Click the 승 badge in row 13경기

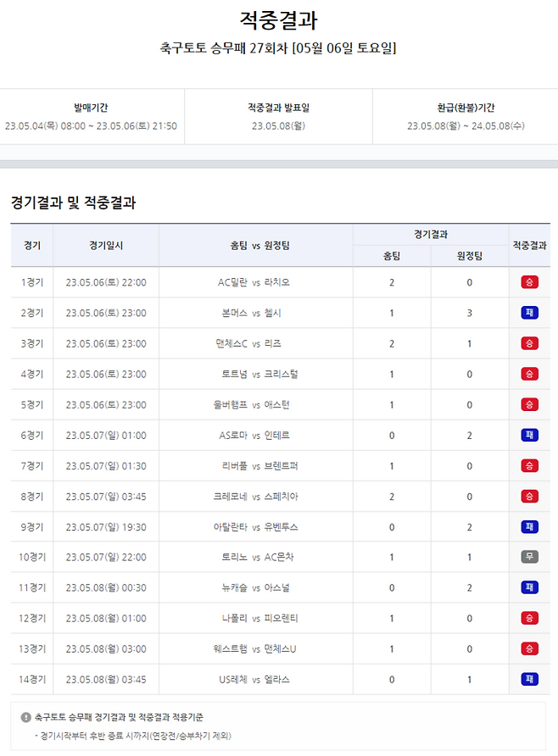(529, 648)
